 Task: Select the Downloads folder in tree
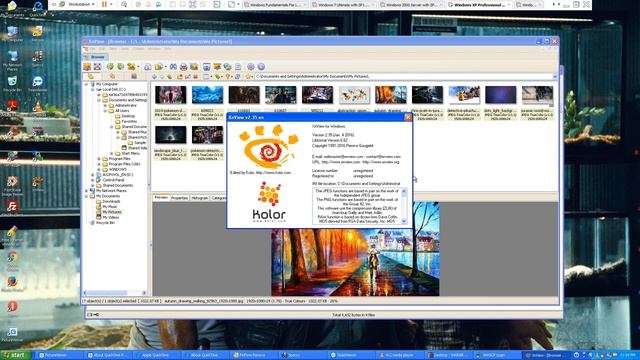[x=111, y=201]
